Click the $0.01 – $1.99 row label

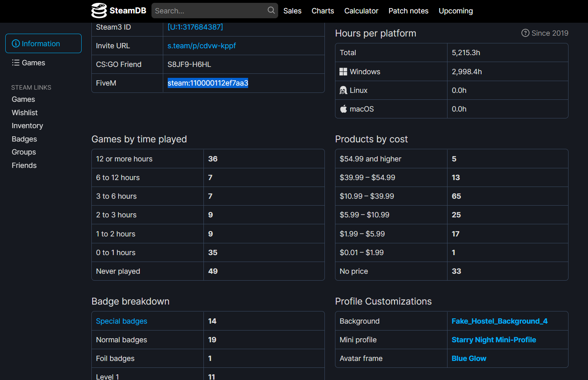[362, 253]
